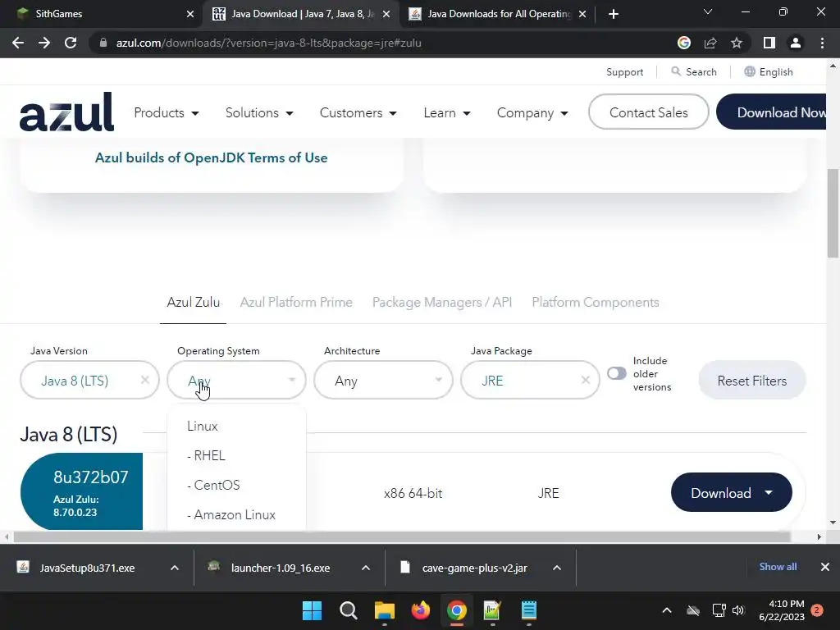840x630 pixels.
Task: Open Chrome's three-dot menu
Action: [x=822, y=43]
